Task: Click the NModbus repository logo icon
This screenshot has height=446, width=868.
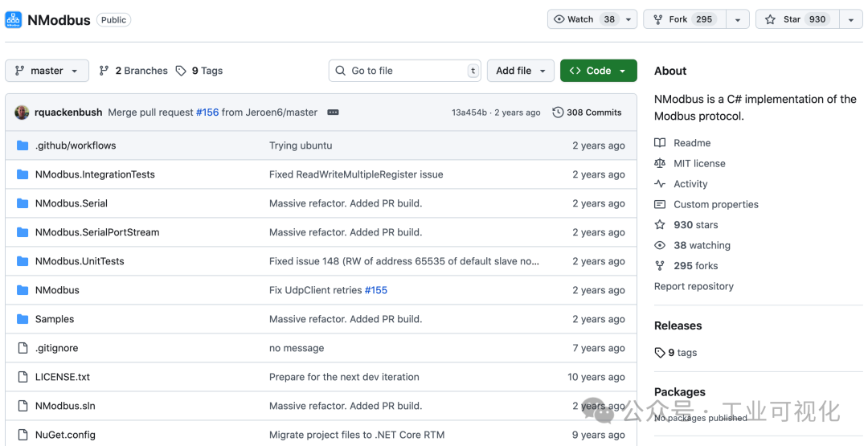Action: [x=14, y=20]
